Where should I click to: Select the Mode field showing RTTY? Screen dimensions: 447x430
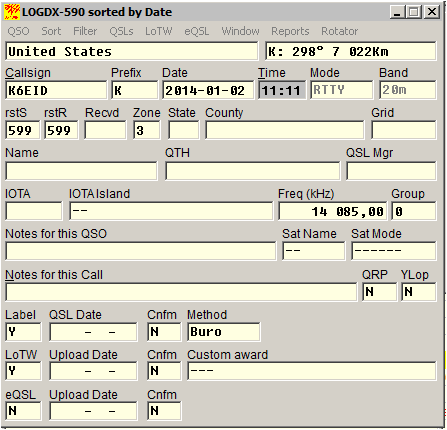[x=342, y=90]
